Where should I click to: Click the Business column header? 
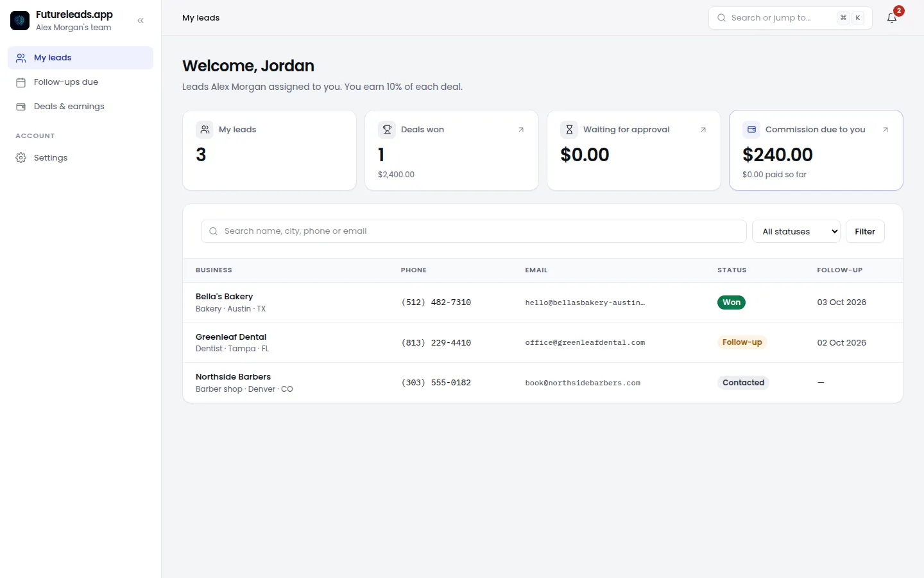point(214,270)
